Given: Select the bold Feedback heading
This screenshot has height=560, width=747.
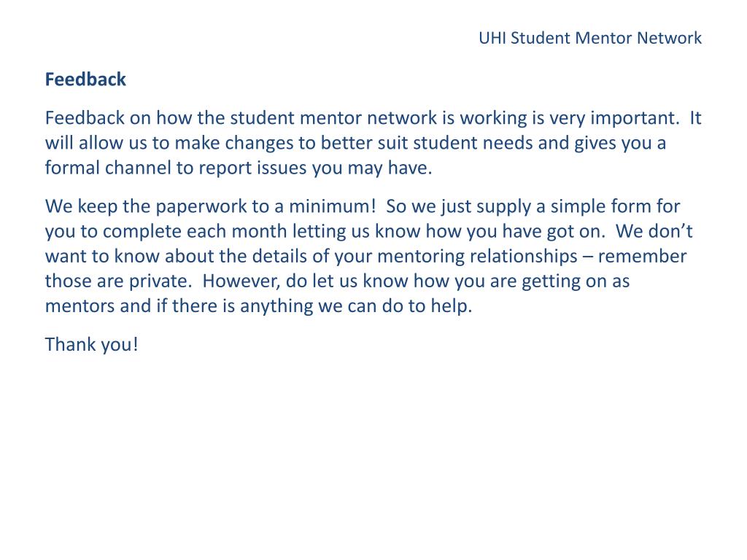Looking at the screenshot, I should (85, 79).
